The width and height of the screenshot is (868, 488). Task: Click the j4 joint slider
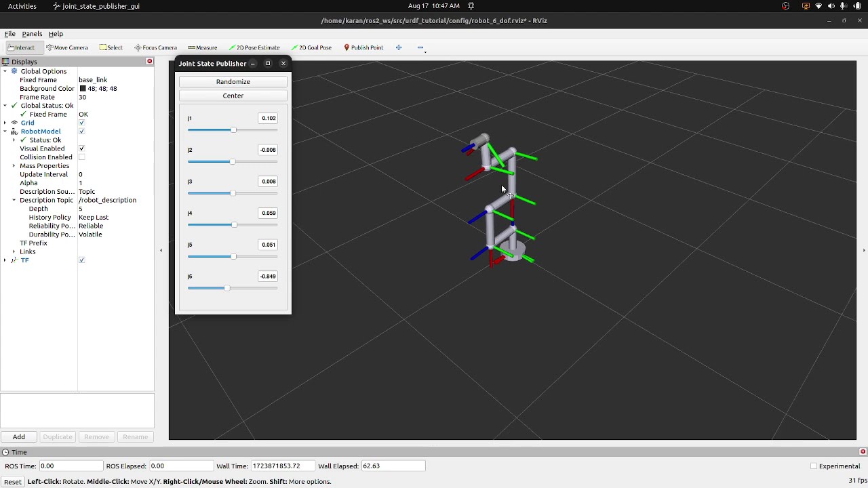tap(233, 225)
